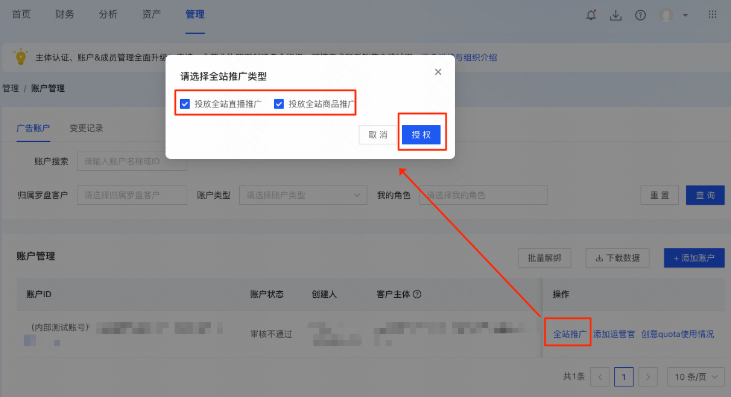Open the notifications bell
The height and width of the screenshot is (397, 731).
click(591, 15)
